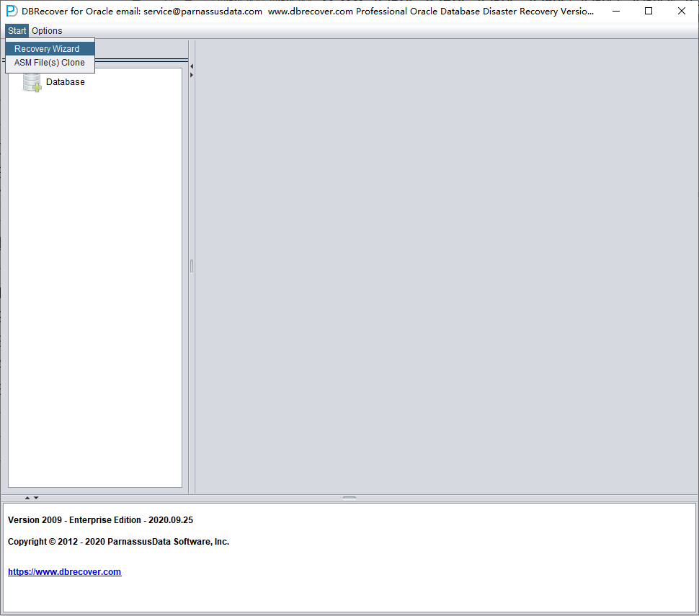
Task: Click the horizontal divider center grip
Action: tap(349, 497)
